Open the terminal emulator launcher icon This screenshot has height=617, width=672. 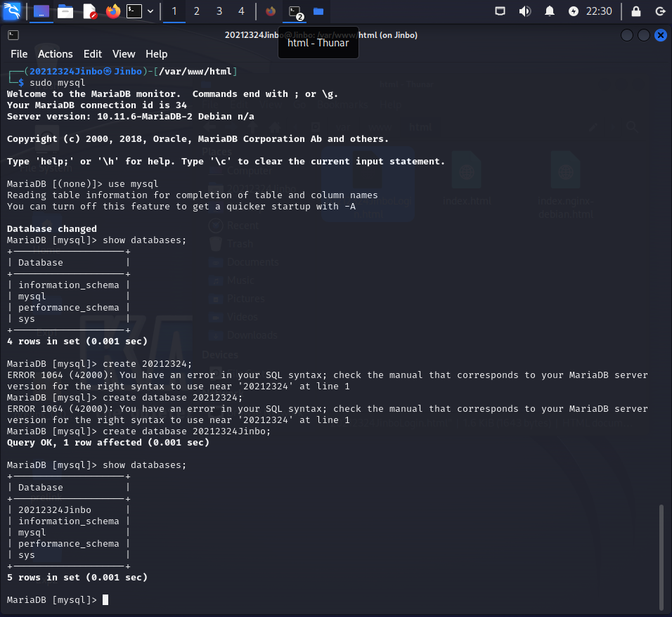(x=134, y=11)
